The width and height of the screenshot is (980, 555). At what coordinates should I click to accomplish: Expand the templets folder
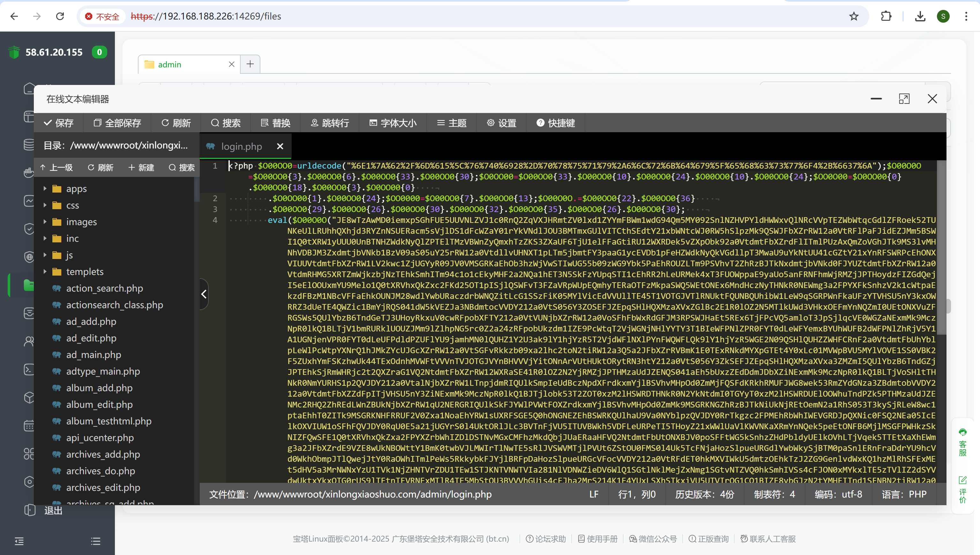click(45, 272)
